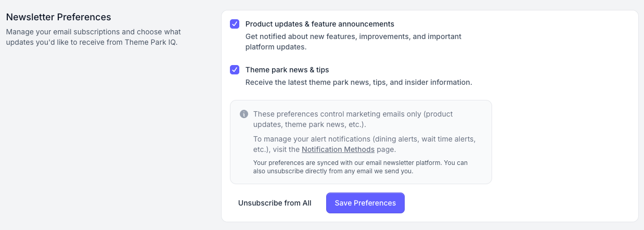Click the "updates, theme park news, etc.)" line
The width and height of the screenshot is (644, 230).
(x=310, y=124)
